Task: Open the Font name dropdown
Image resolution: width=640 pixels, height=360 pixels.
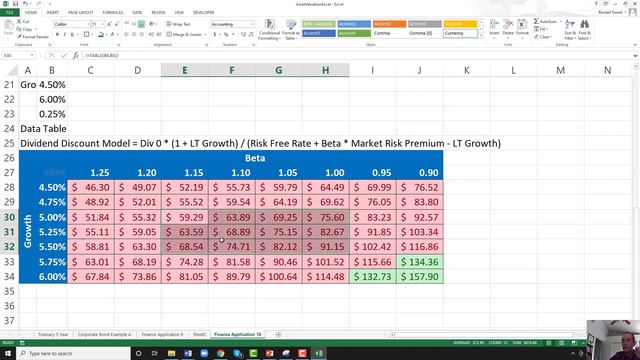Action: coord(88,24)
